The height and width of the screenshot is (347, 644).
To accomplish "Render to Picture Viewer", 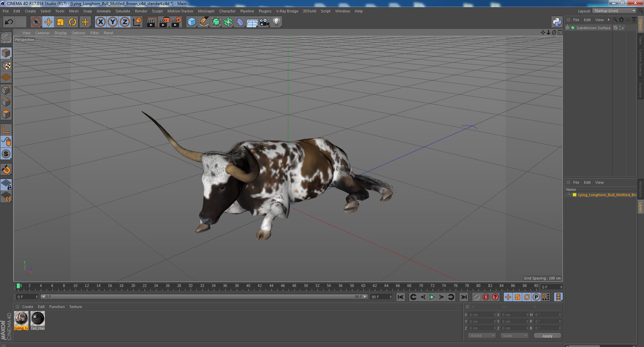I will pyautogui.click(x=164, y=22).
